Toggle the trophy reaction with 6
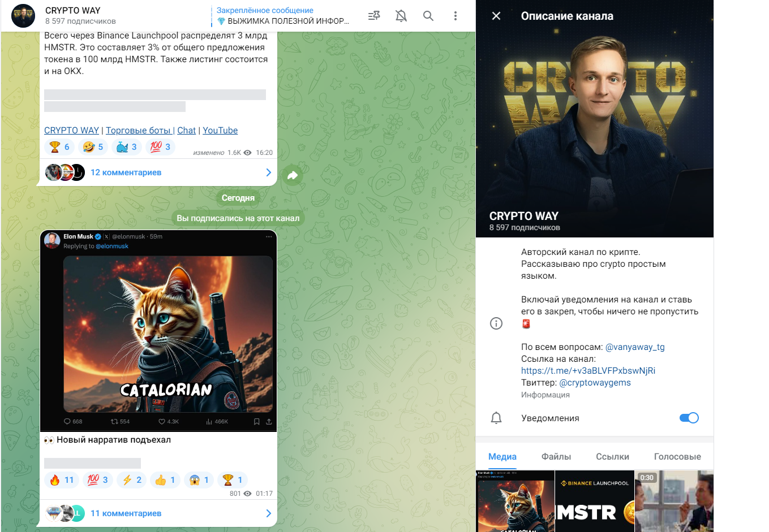Image resolution: width=769 pixels, height=532 pixels. coord(59,147)
